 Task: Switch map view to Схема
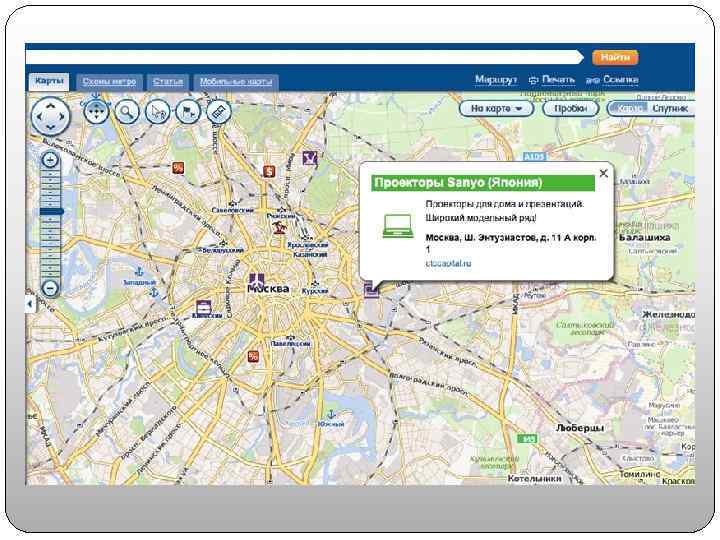point(629,108)
